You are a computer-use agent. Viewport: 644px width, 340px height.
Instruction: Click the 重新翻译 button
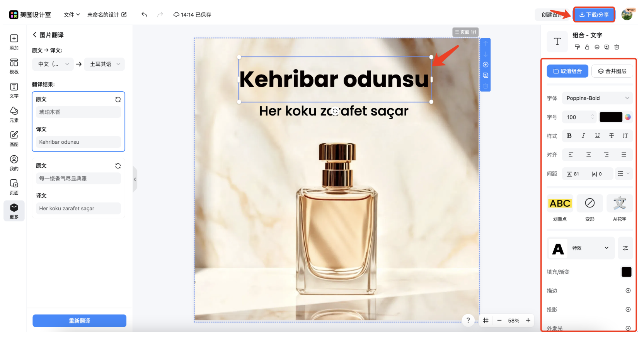79,321
